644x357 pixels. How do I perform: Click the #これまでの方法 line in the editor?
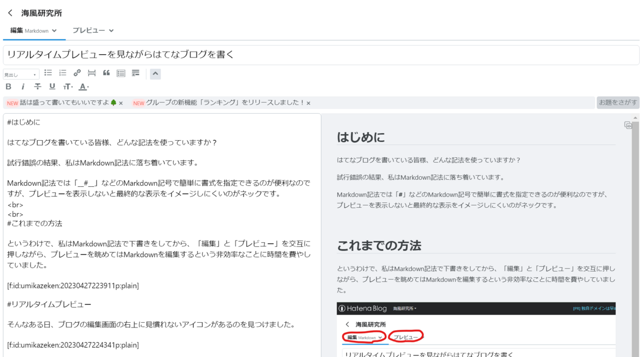(35, 223)
